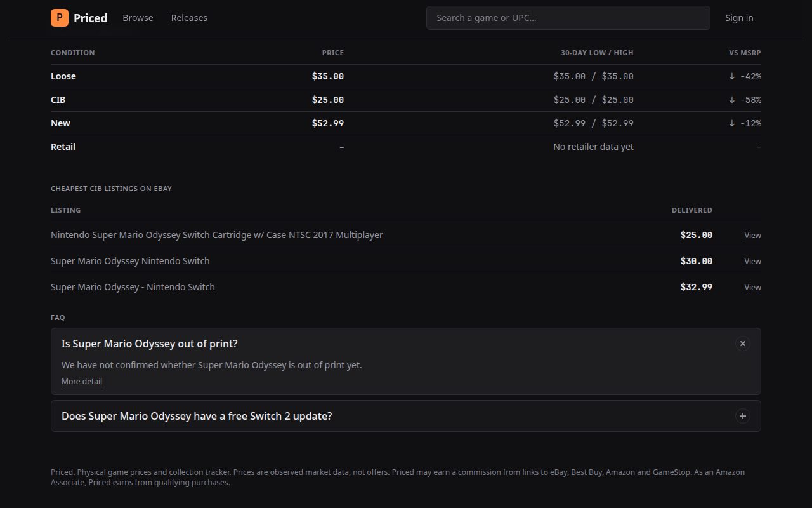Image resolution: width=812 pixels, height=508 pixels.
Task: Click the -42% vs MSRP value
Action: [x=745, y=76]
